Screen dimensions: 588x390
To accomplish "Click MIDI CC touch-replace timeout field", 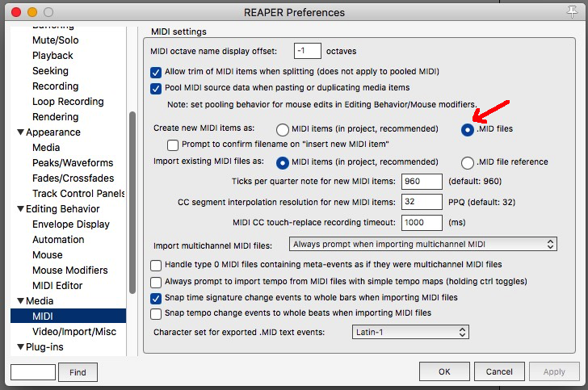I will 422,222.
